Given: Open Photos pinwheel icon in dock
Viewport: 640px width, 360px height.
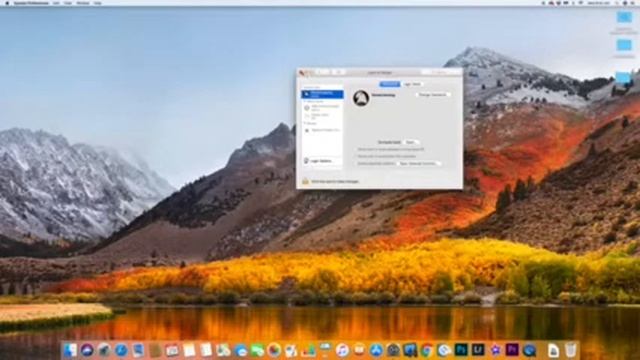Looking at the screenshot, I should [273, 350].
